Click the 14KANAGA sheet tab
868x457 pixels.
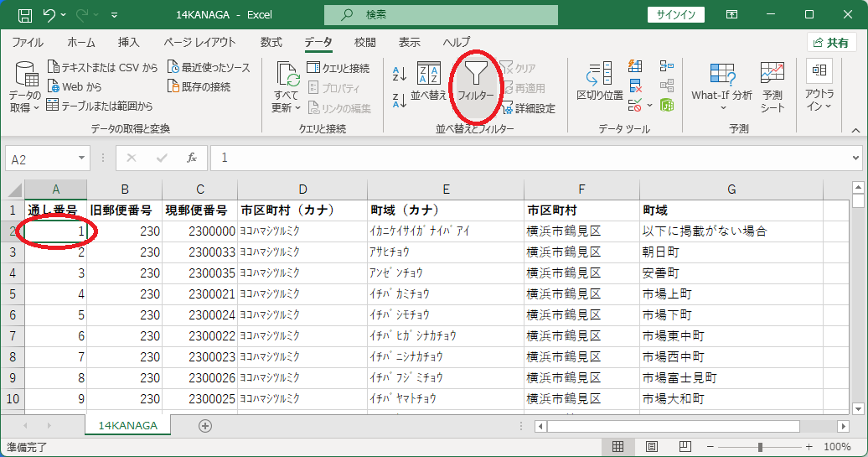pyautogui.click(x=128, y=425)
